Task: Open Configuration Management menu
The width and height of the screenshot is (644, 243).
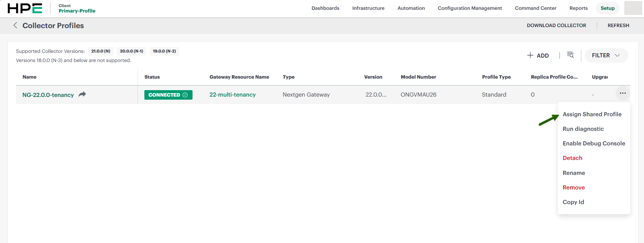Action: point(470,8)
